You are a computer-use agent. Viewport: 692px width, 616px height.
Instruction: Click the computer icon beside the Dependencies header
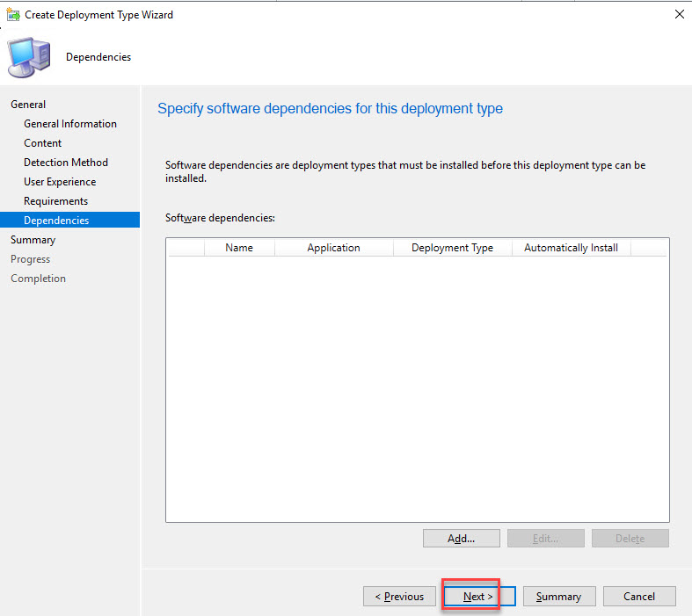point(29,57)
